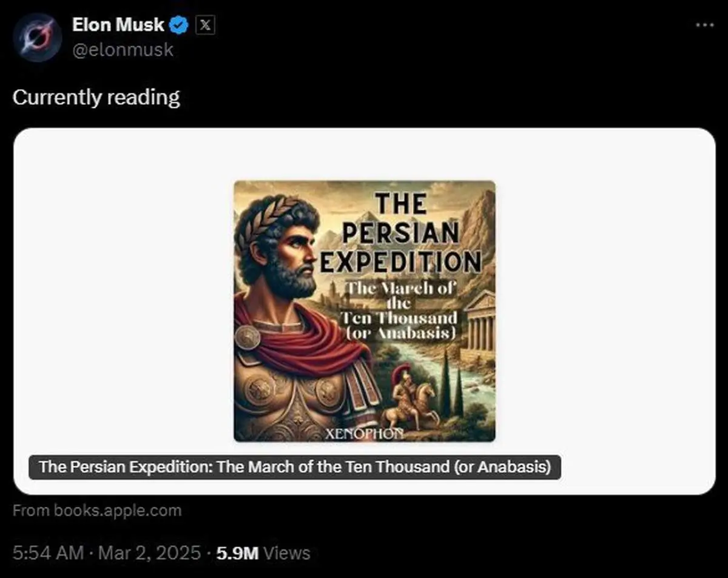Screen dimensions: 728x578
Task: View the 5.9M Views count
Action: point(263,553)
